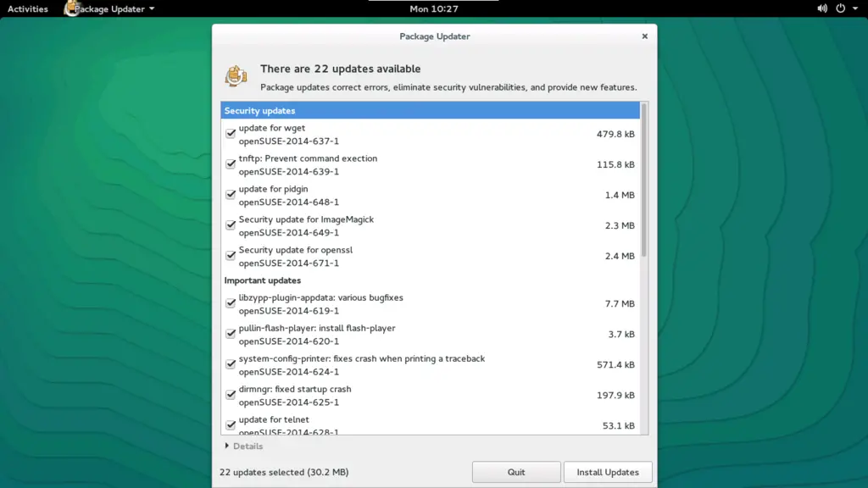Click the 7.7 MB size value
Image resolution: width=868 pixels, height=488 pixels.
coord(620,303)
